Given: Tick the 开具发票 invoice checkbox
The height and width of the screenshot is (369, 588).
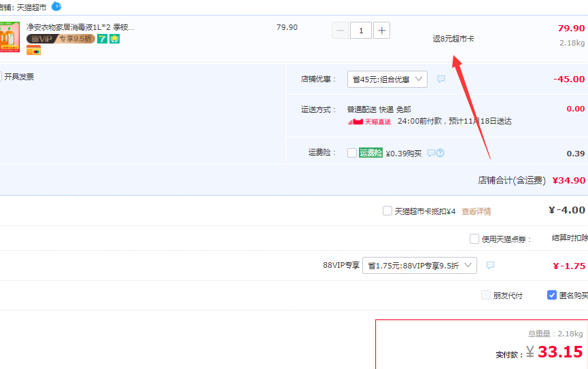Looking at the screenshot, I should [1, 77].
